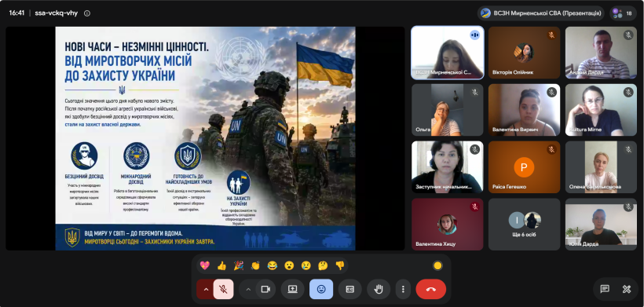The image size is (644, 307).
Task: Select Заступник начальник video tile
Action: point(448,167)
